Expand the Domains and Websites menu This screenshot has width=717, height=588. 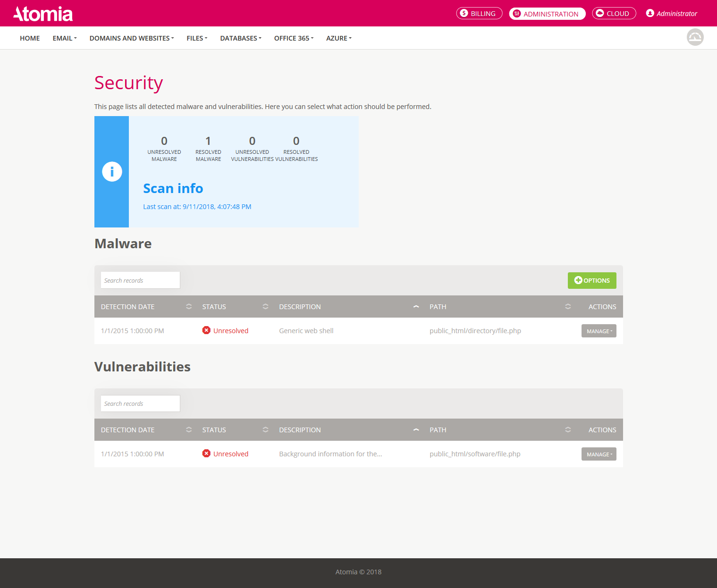coord(131,38)
